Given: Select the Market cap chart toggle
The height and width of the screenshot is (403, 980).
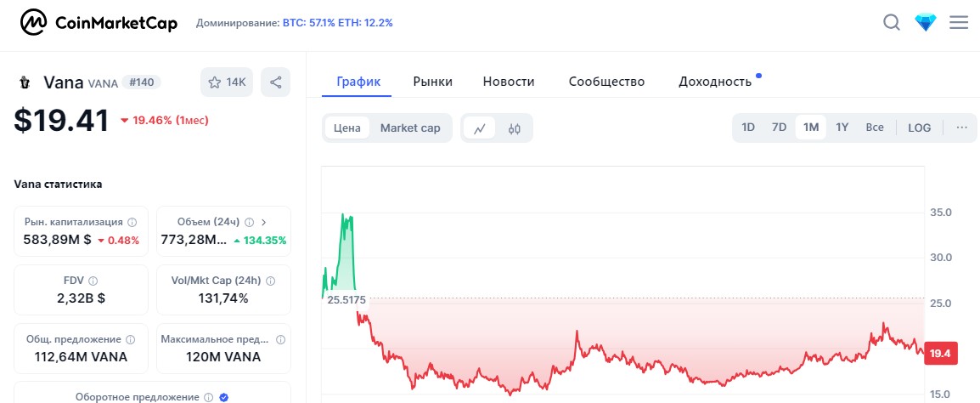Looking at the screenshot, I should (x=410, y=128).
